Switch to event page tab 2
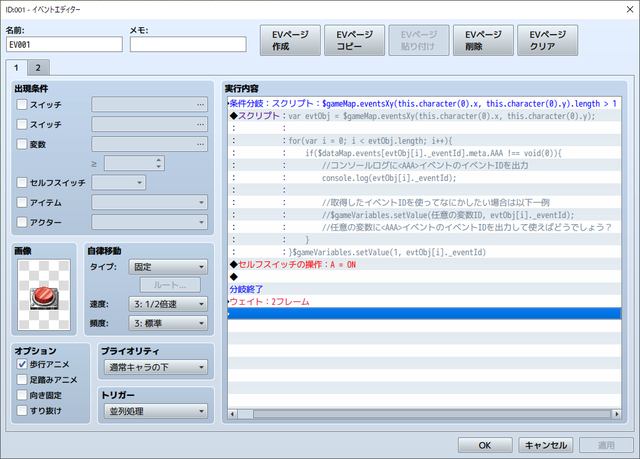 38,68
